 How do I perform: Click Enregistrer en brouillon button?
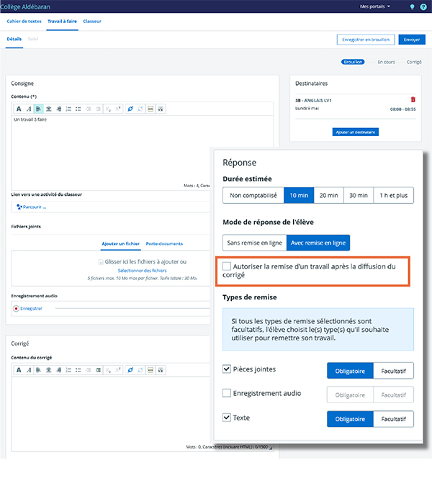coord(366,40)
